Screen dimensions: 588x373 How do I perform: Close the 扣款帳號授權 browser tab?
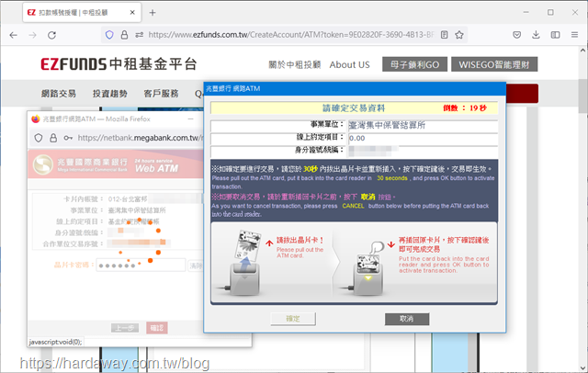tap(132, 12)
